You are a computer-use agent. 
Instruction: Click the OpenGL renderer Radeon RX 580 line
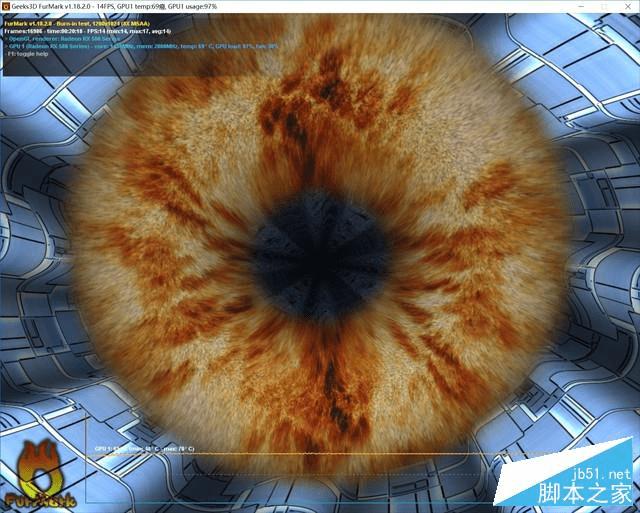click(x=64, y=39)
